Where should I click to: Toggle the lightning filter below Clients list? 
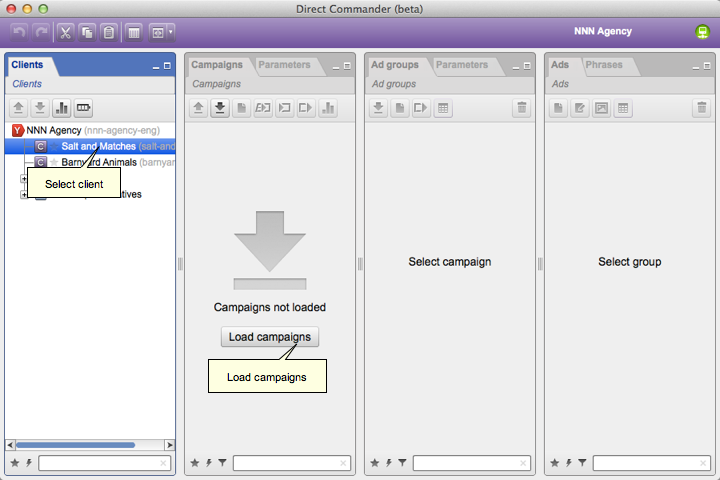coord(29,463)
